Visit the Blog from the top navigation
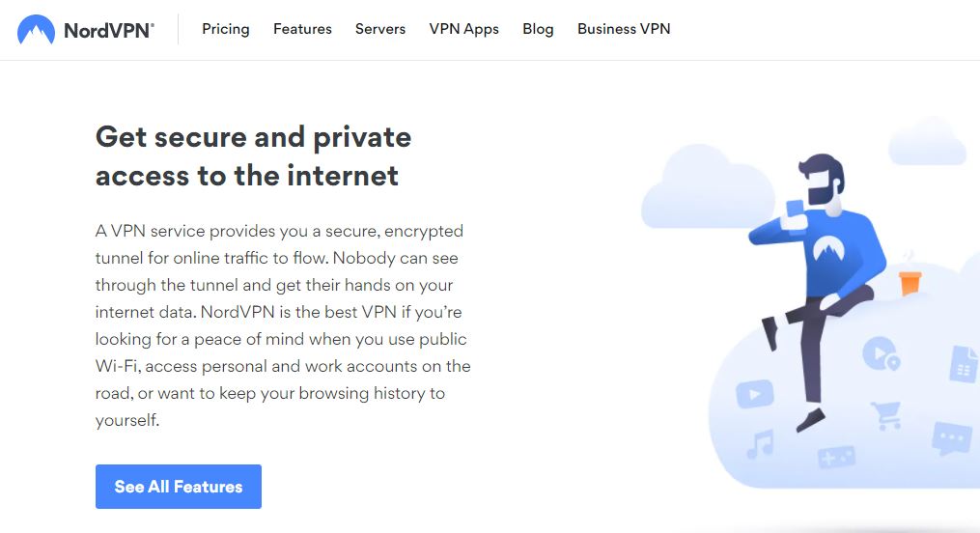Viewport: 980px width, 533px height. click(538, 29)
